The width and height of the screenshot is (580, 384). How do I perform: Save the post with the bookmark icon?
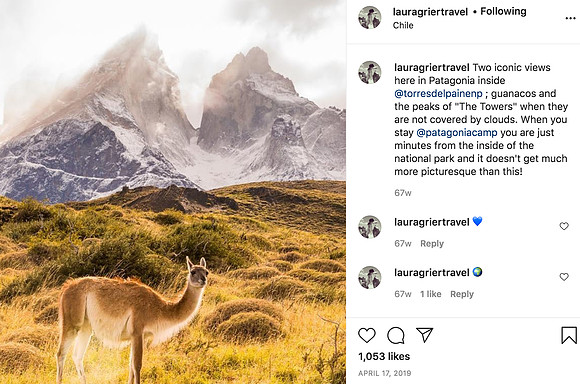coord(569,335)
